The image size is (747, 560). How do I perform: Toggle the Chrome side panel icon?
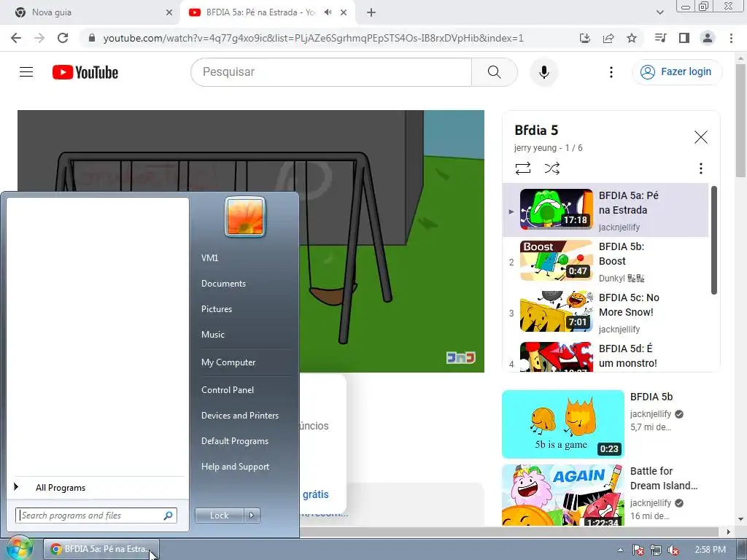[684, 38]
